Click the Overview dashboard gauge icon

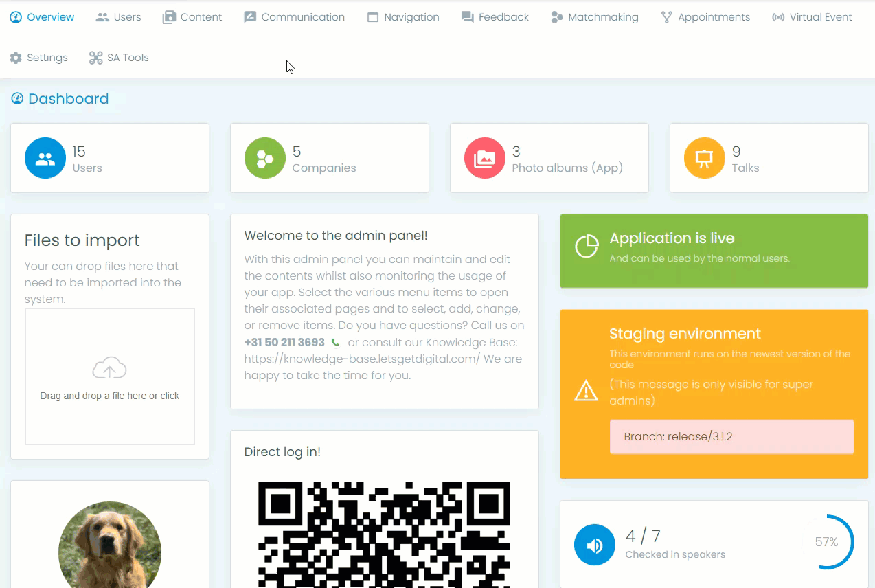coord(16,17)
